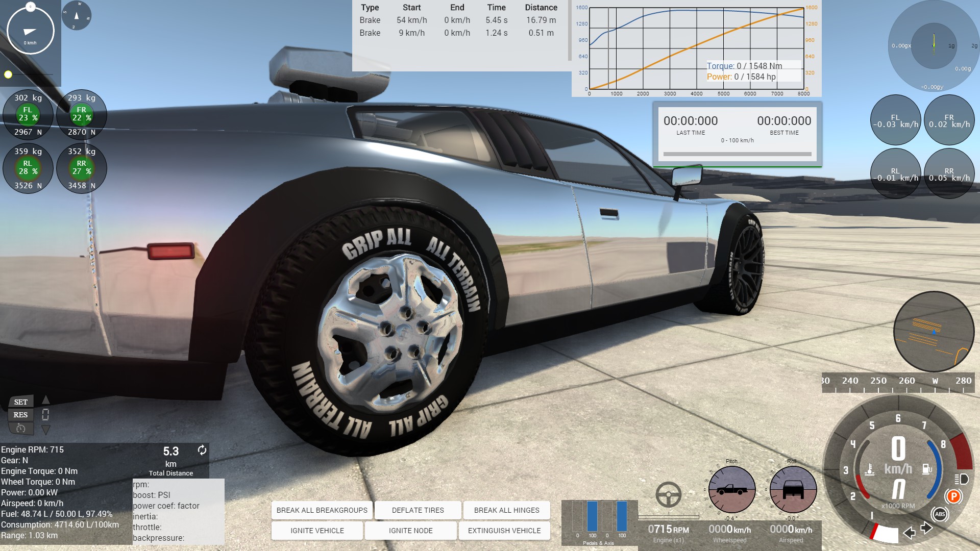Click the first Brake row in the log table
The width and height of the screenshot is (980, 551).
(458, 20)
